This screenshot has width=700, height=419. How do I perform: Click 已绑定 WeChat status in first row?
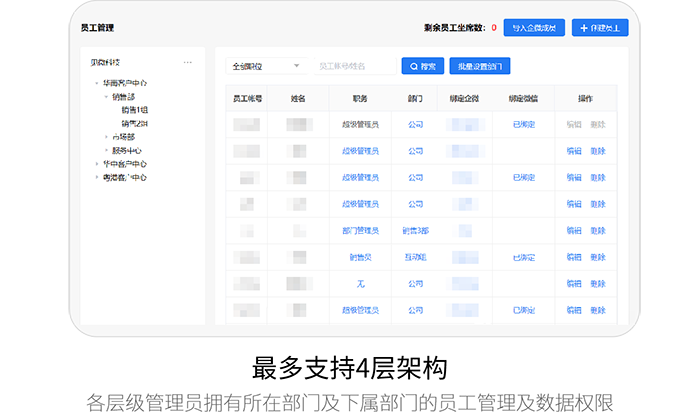524,124
